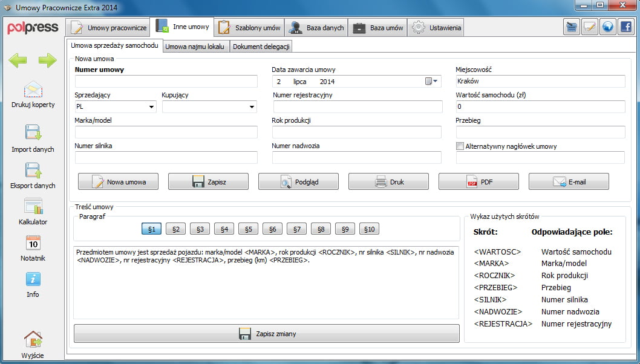Viewport: 640px width, 364px height.
Task: Click the green forward arrow
Action: (x=47, y=60)
